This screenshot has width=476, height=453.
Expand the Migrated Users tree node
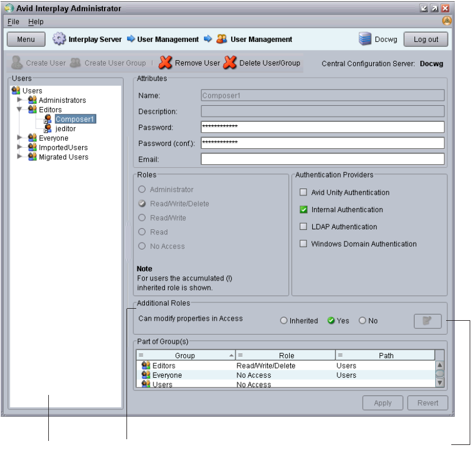coord(20,156)
